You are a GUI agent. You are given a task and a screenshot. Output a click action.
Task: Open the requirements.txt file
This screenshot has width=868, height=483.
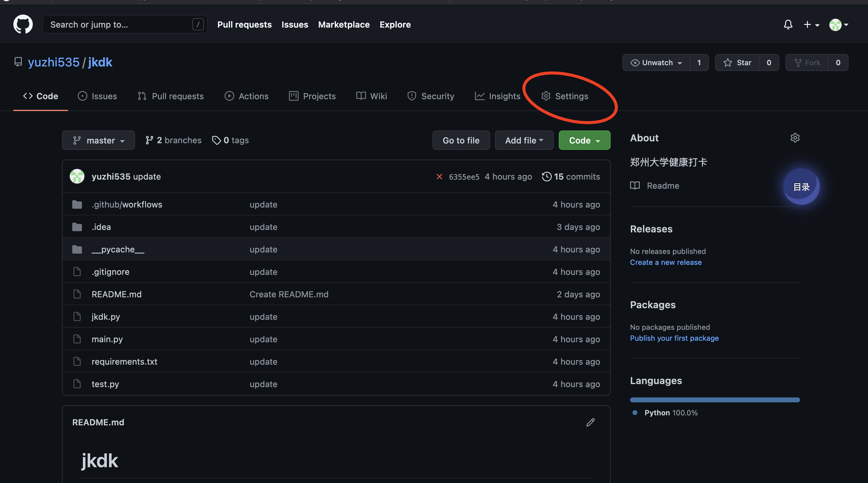[124, 361]
